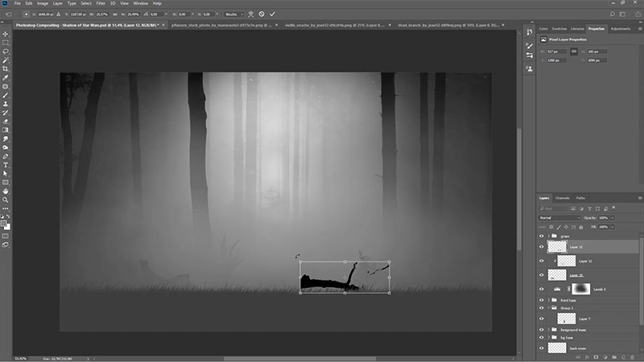Hide the grass group
Image resolution: width=644 pixels, height=362 pixels.
point(541,236)
